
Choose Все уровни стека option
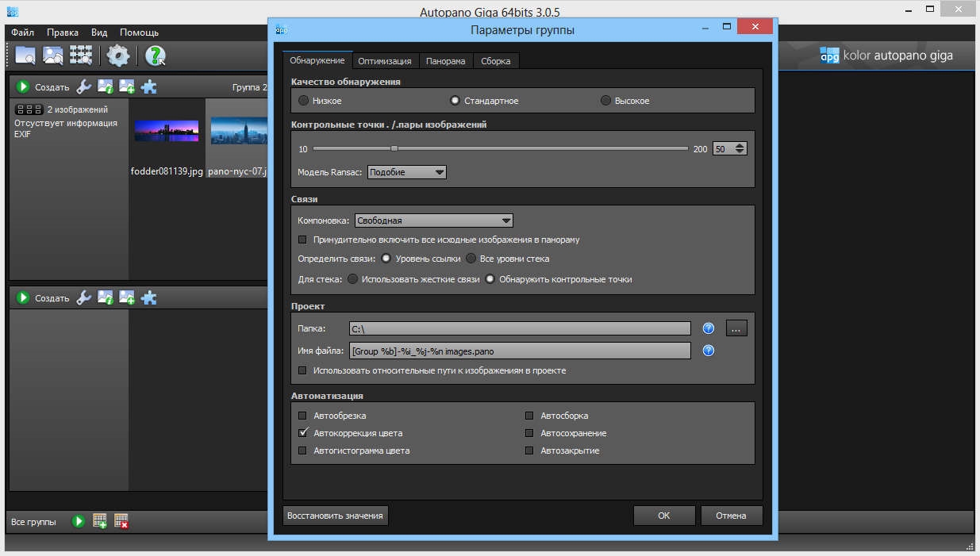tap(471, 259)
